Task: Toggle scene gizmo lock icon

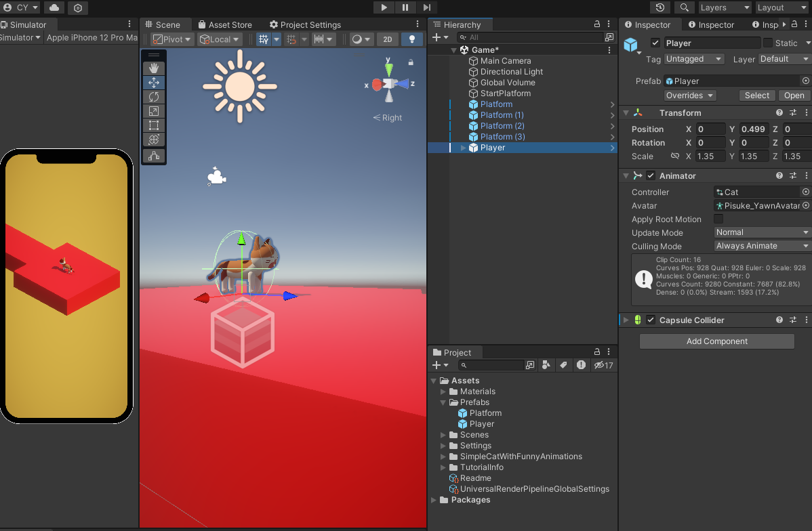Action: pyautogui.click(x=411, y=62)
